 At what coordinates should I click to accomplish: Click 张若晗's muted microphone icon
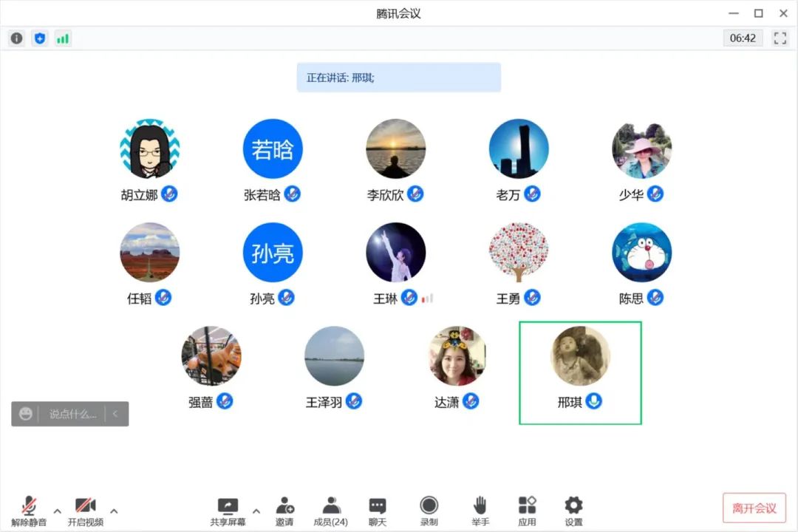click(292, 194)
